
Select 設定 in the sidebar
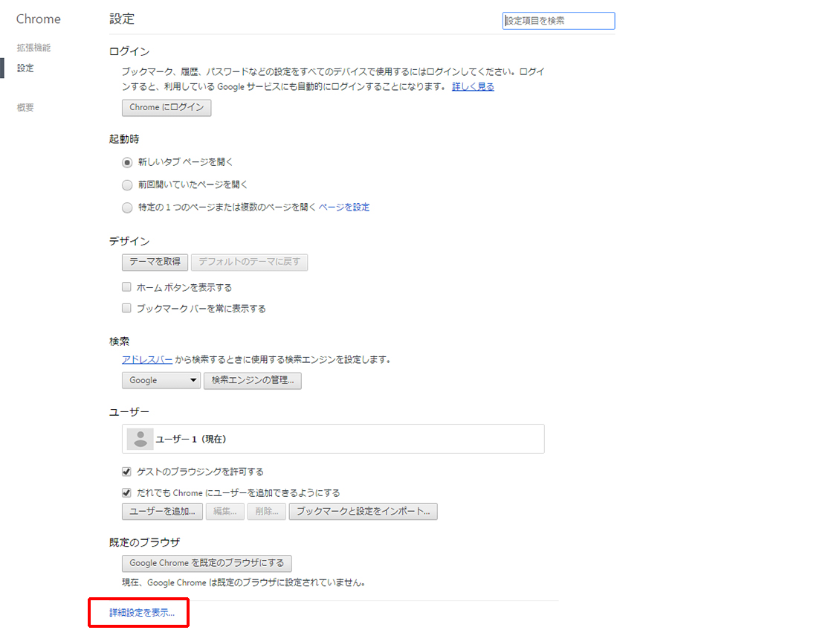pos(25,68)
